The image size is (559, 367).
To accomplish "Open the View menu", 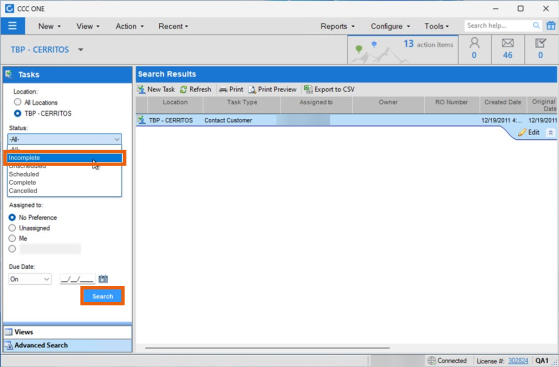I will [88, 26].
